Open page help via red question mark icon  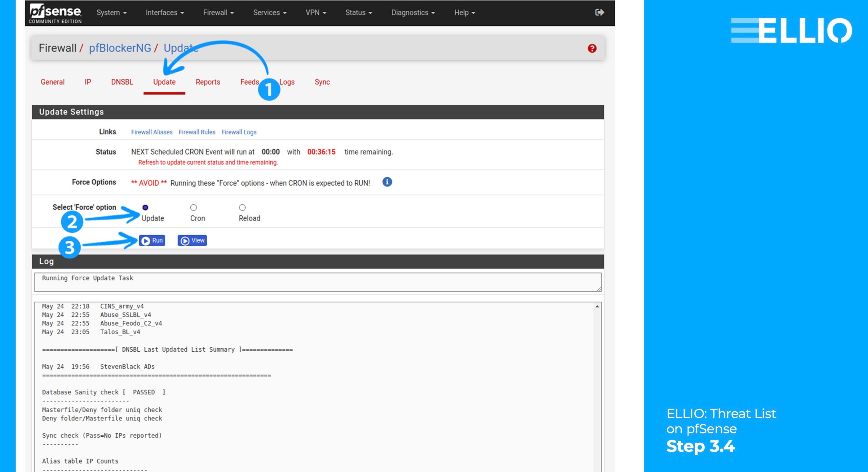click(592, 48)
